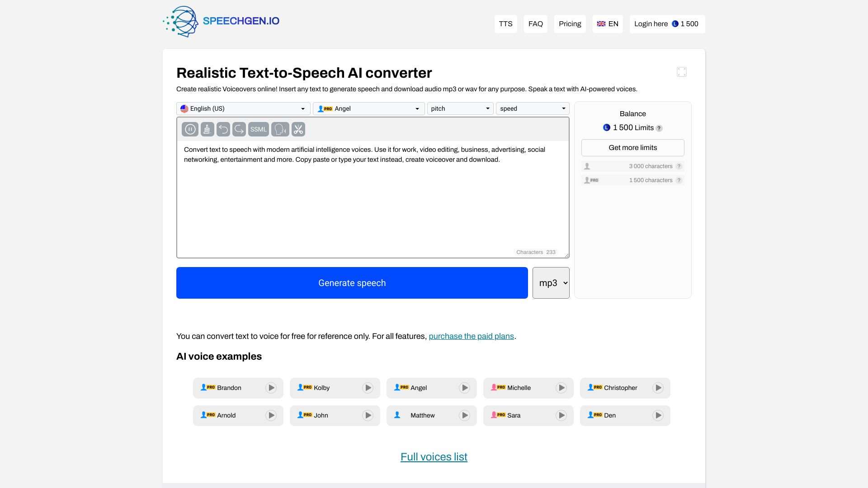Go to the FAQ page

[x=535, y=23]
